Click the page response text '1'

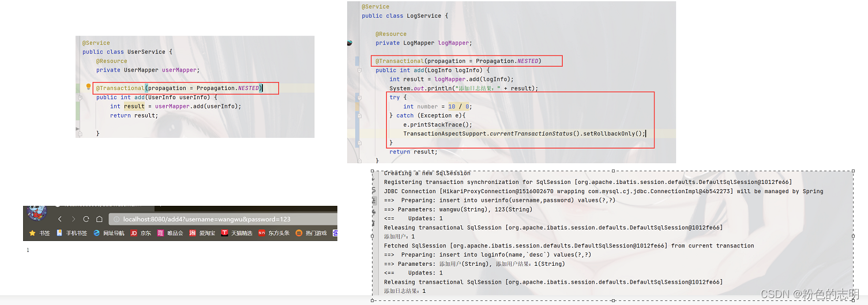(x=27, y=250)
